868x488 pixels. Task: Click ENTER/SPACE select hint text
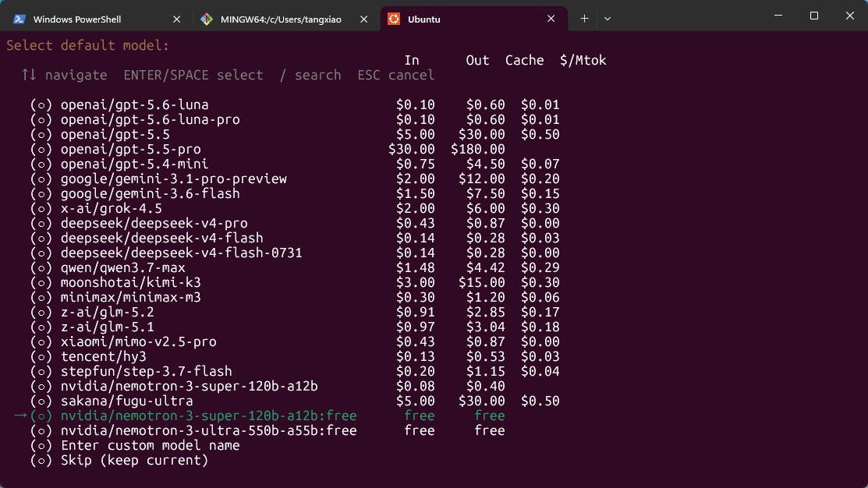coord(193,76)
